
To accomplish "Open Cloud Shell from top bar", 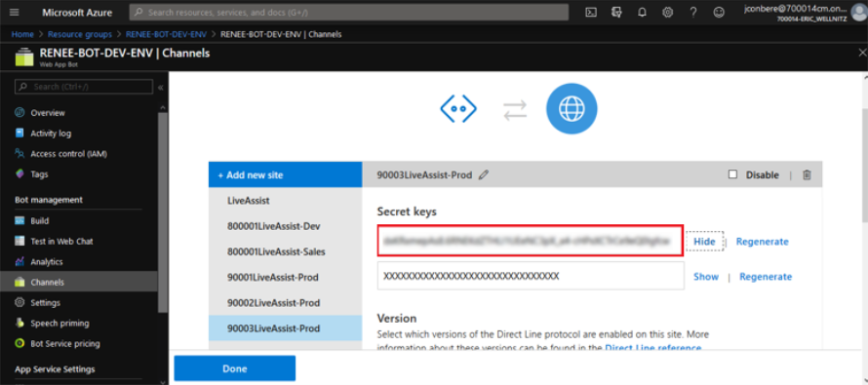I will click(x=591, y=12).
